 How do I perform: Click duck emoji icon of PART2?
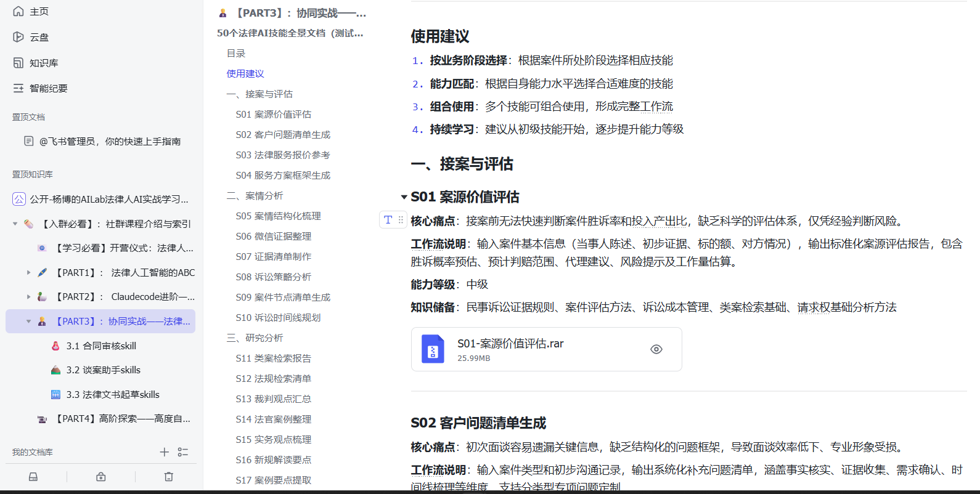tap(42, 296)
